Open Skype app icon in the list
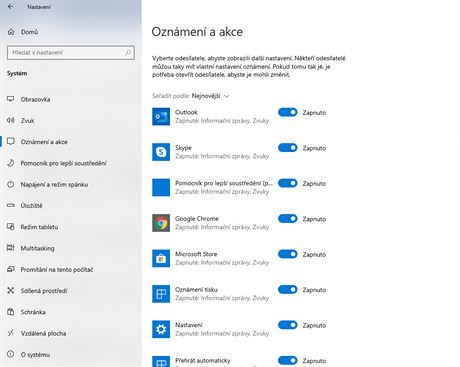 coord(161,152)
